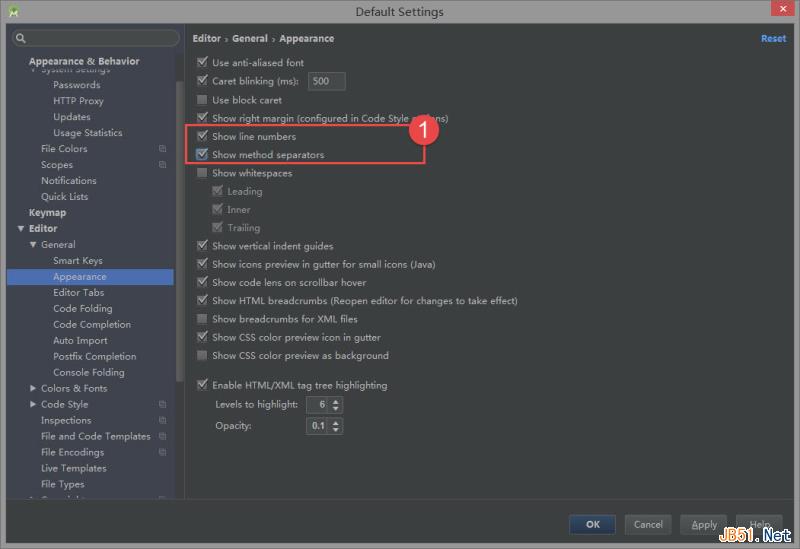This screenshot has width=800, height=549.
Task: Click the project-level icon beside Scopes
Action: pyautogui.click(x=162, y=165)
